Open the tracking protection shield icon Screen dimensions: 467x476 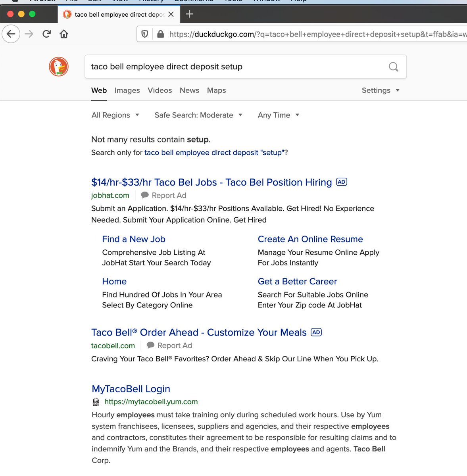(145, 34)
